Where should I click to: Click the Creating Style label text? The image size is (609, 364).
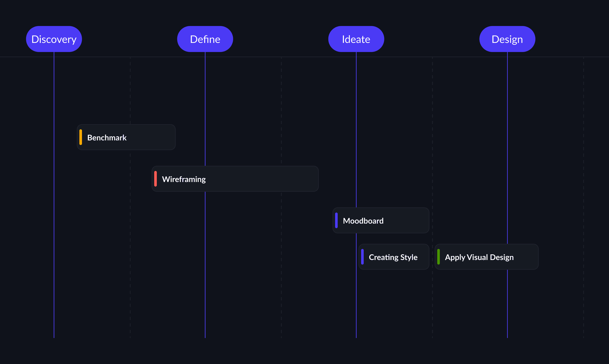pyautogui.click(x=393, y=257)
